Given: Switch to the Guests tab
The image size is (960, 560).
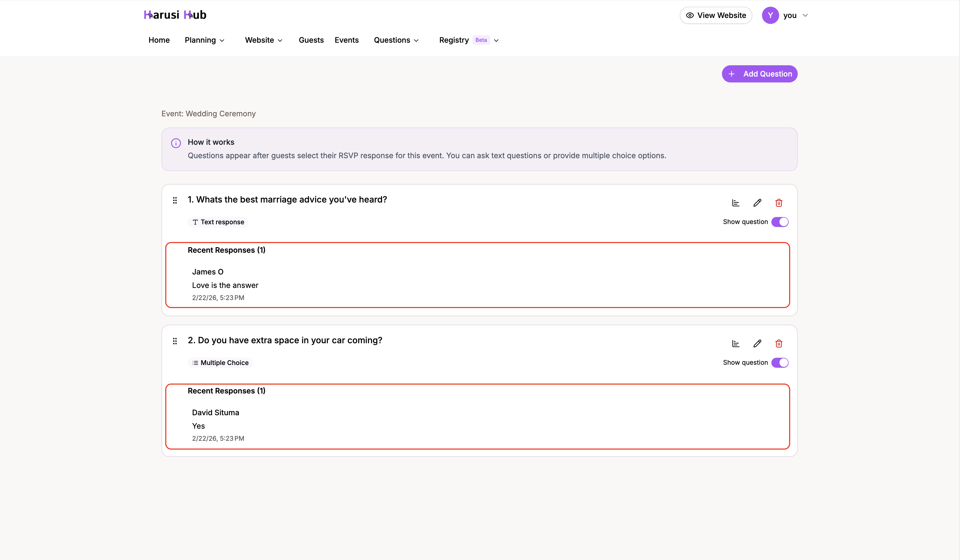Looking at the screenshot, I should tap(311, 40).
